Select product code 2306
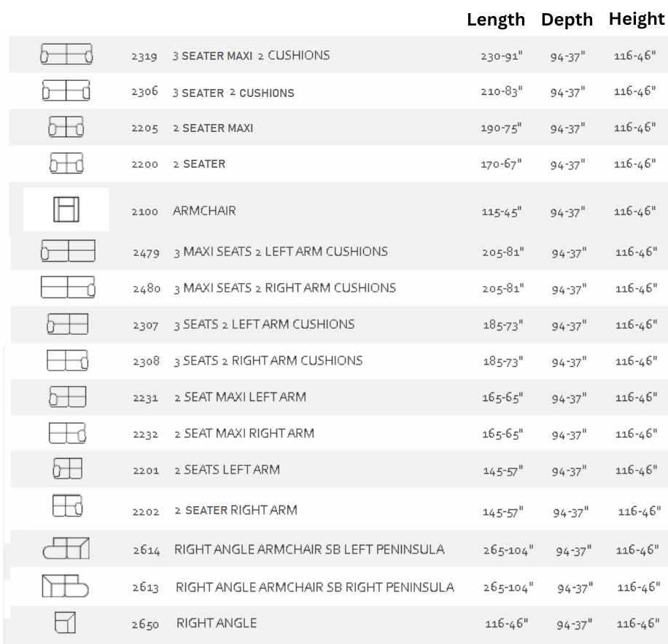This screenshot has height=644, width=668. [x=144, y=92]
